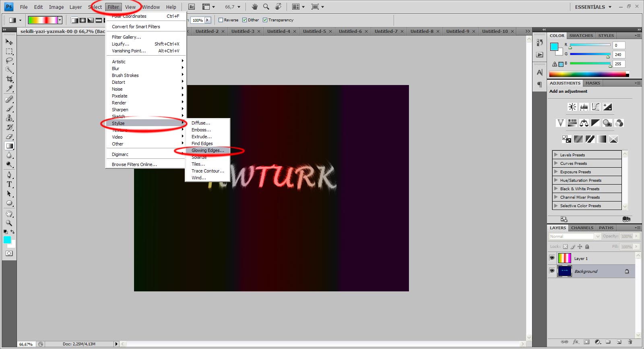
Task: Add a layer style (fx)
Action: (x=576, y=342)
